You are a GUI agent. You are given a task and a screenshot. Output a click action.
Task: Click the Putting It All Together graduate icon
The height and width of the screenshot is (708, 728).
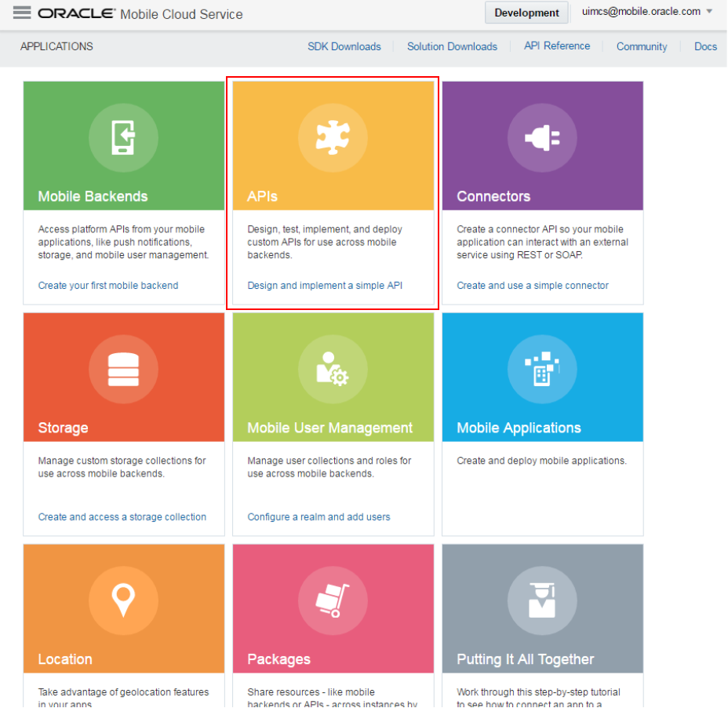click(542, 600)
